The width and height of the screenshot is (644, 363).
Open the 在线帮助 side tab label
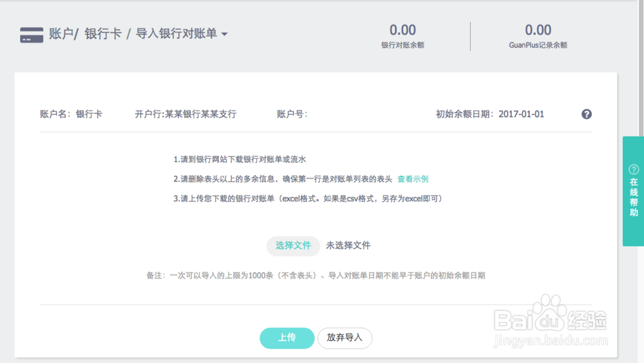[634, 198]
